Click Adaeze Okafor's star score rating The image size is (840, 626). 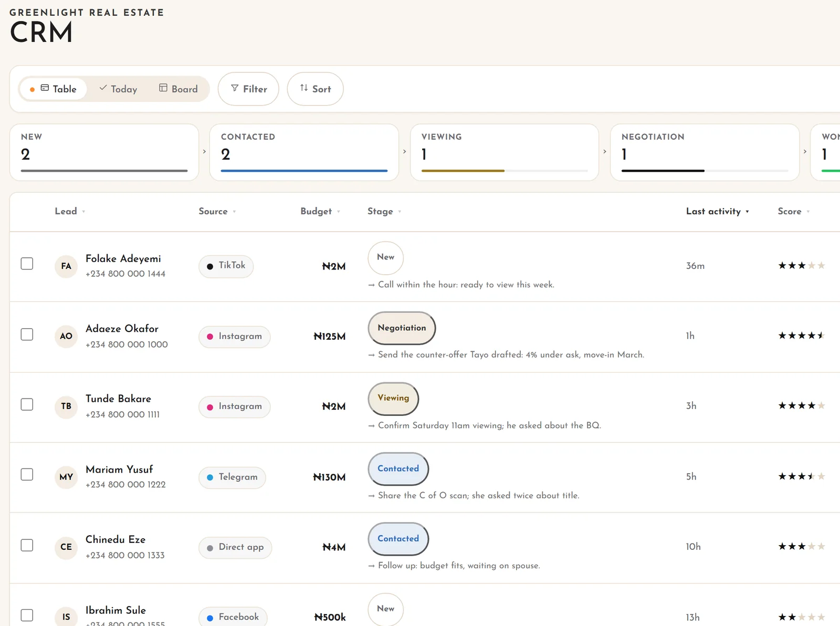click(802, 336)
